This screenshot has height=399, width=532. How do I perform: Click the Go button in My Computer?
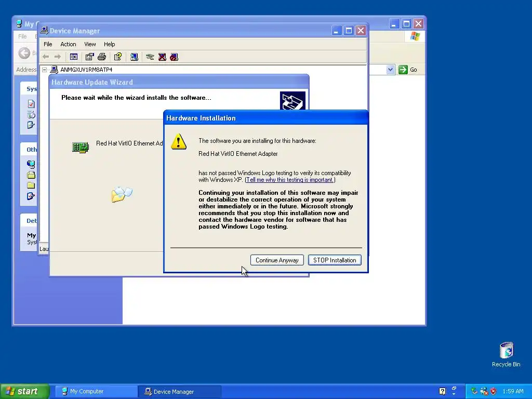(408, 70)
